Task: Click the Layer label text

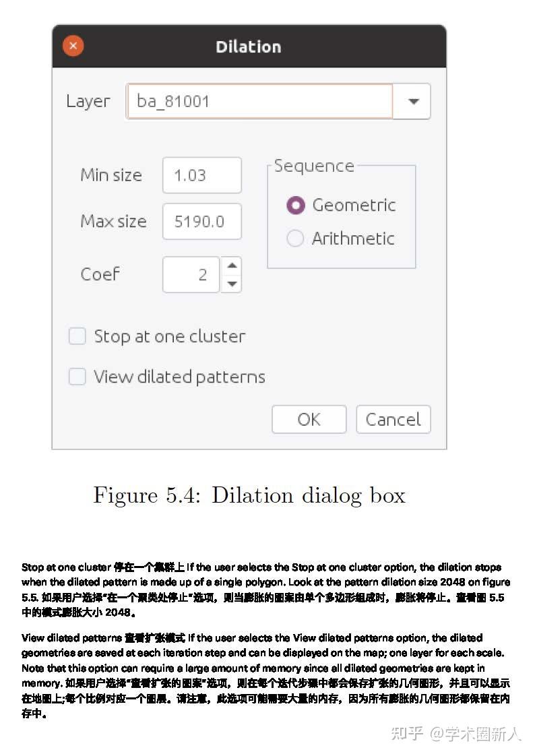Action: 88,102
